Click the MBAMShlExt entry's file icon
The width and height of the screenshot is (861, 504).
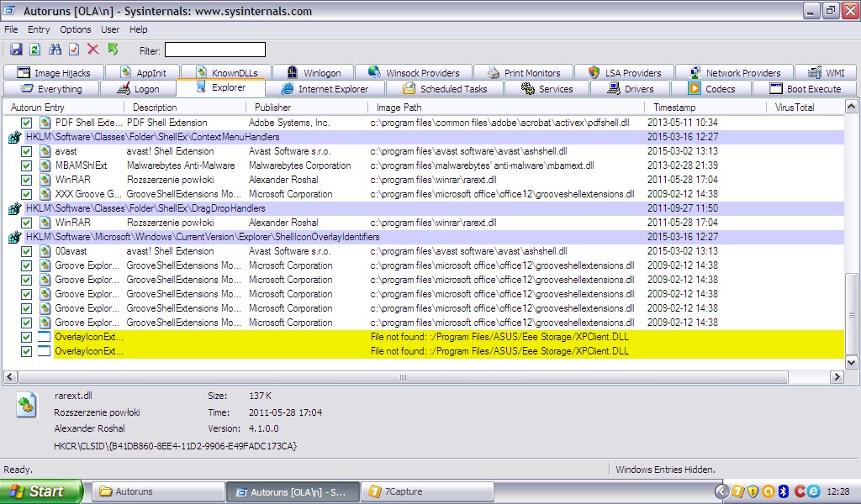45,165
